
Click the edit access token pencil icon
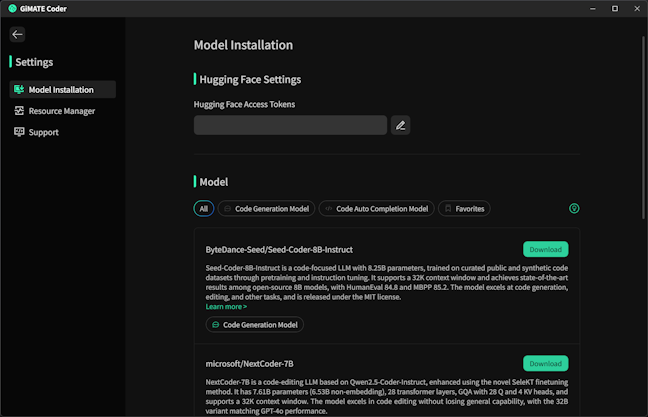point(400,125)
